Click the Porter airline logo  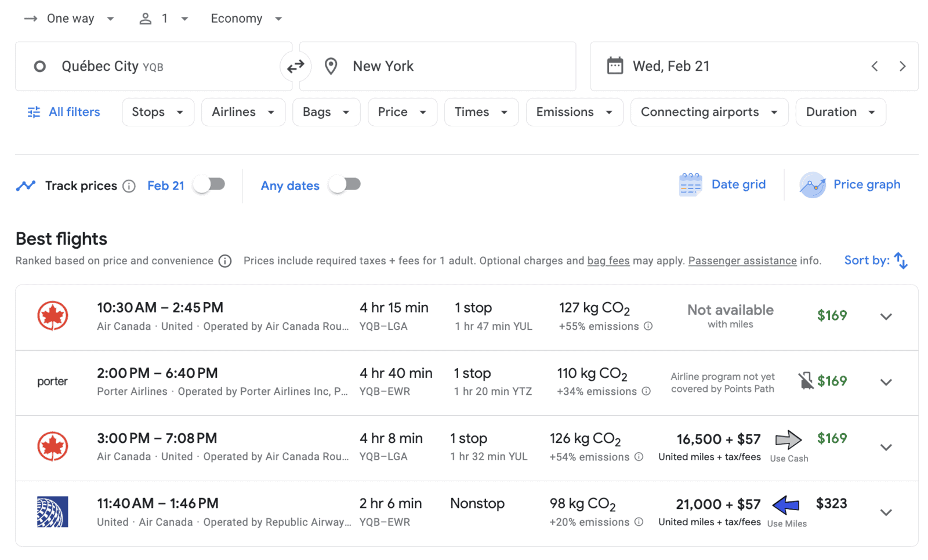pyautogui.click(x=52, y=381)
